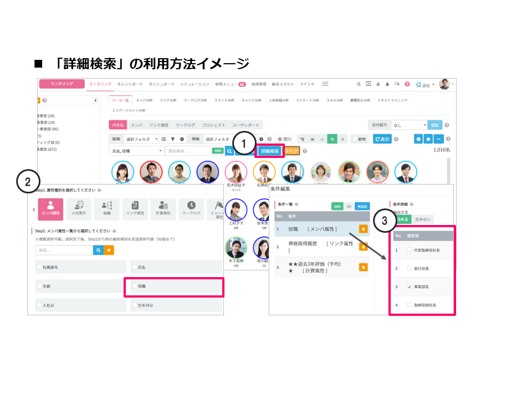Click the orange クリア button
This screenshot has height=399, width=532.
291,151
